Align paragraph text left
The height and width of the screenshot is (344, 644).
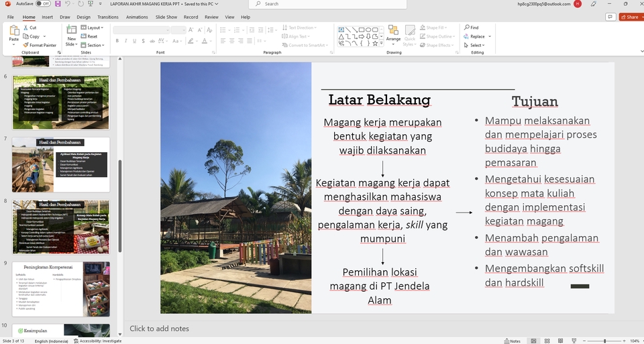pos(223,41)
